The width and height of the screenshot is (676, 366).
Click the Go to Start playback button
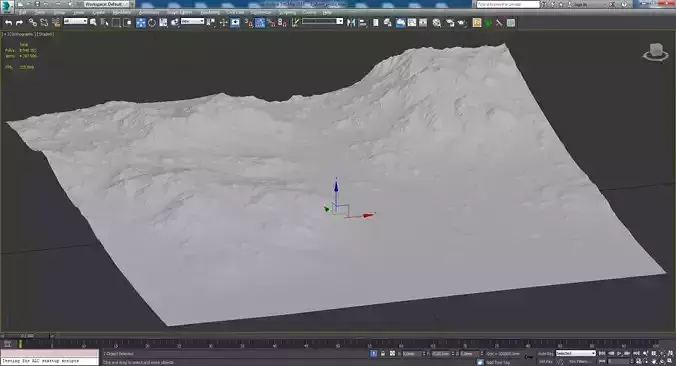(602, 353)
